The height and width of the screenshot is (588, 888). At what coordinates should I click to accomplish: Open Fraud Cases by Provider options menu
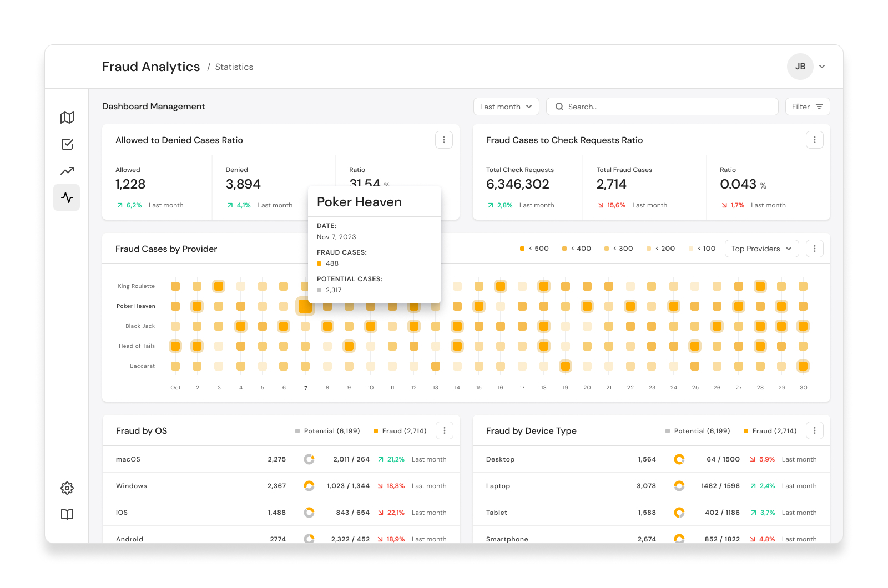point(815,249)
